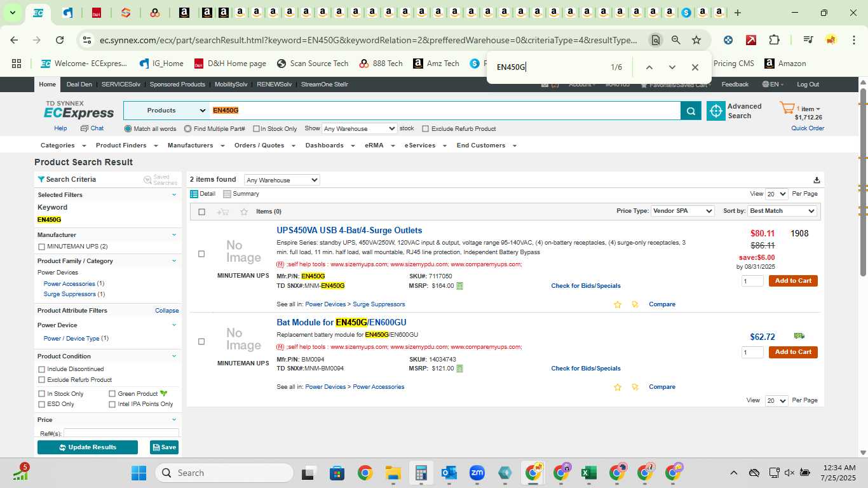Image resolution: width=868 pixels, height=488 pixels.
Task: Select Match all words radio button
Action: point(128,129)
